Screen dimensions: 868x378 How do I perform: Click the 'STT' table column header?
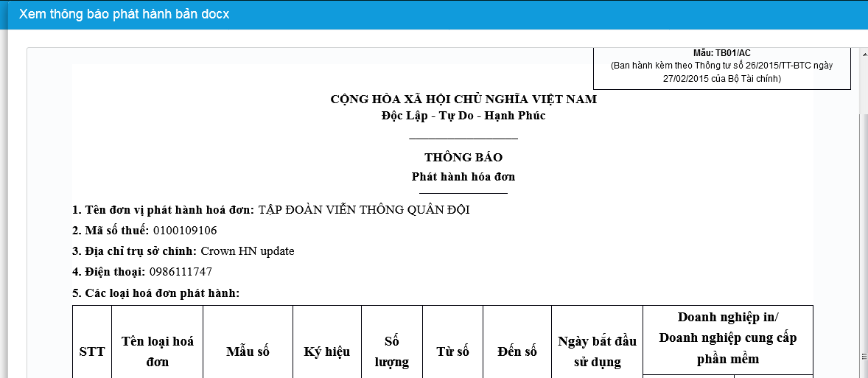92,351
